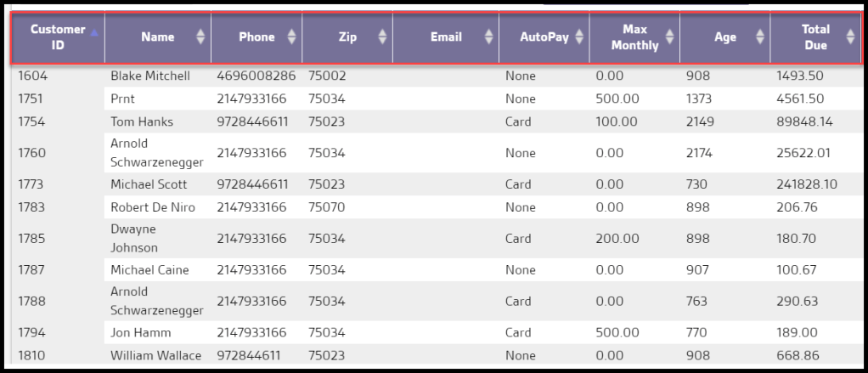
Task: Click the Michael Scott customer name
Action: click(x=149, y=184)
